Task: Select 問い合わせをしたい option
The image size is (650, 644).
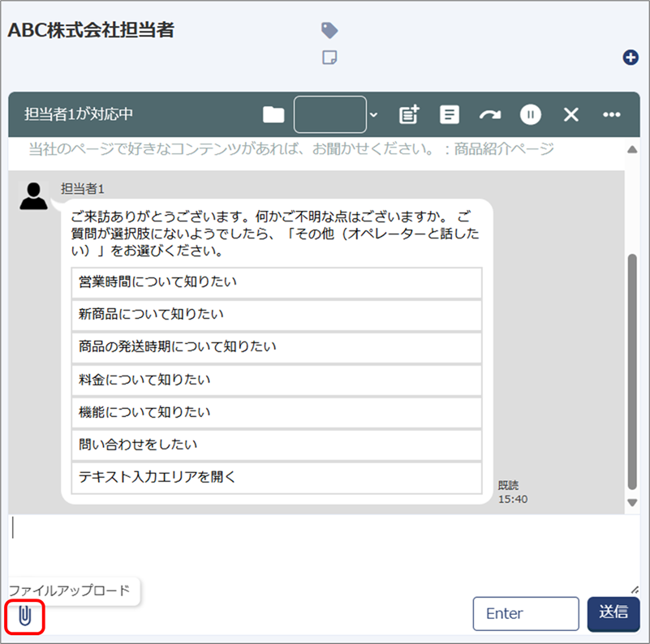Action: point(277,444)
